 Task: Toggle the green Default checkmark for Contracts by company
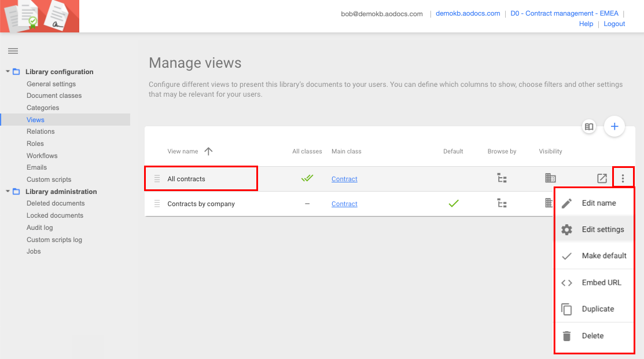(x=454, y=203)
